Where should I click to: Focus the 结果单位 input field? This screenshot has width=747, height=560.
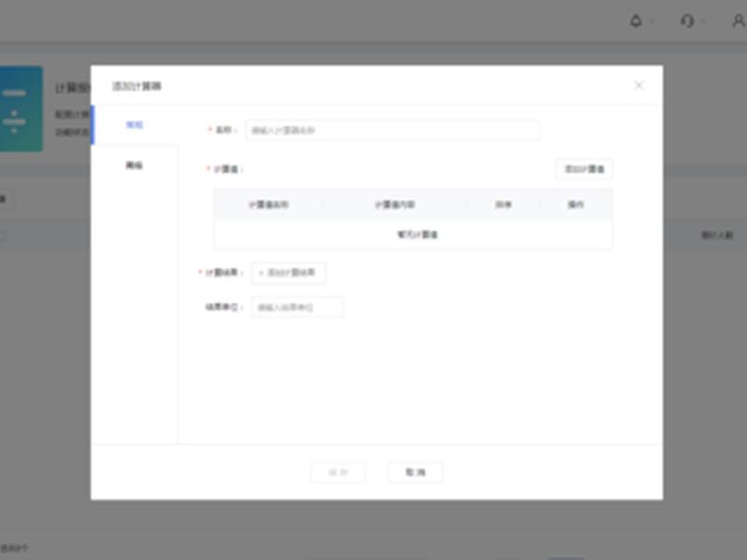coord(297,307)
